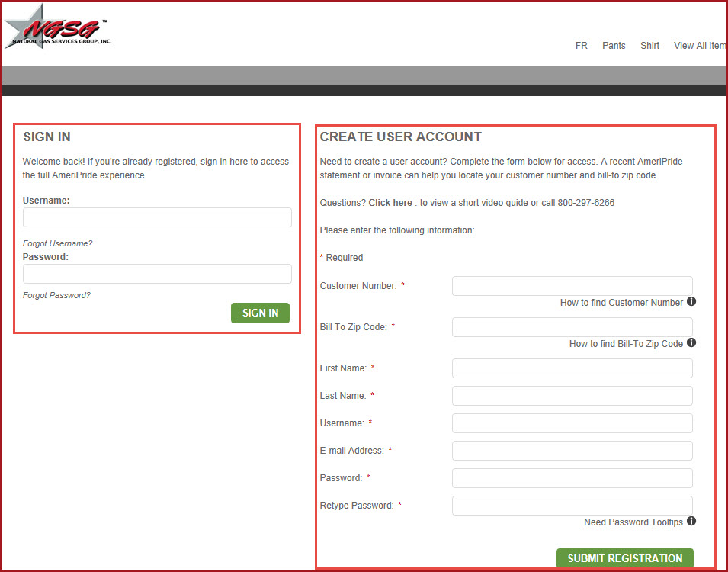Image resolution: width=728 pixels, height=572 pixels.
Task: Select the E-mail Address input box
Action: (x=572, y=451)
